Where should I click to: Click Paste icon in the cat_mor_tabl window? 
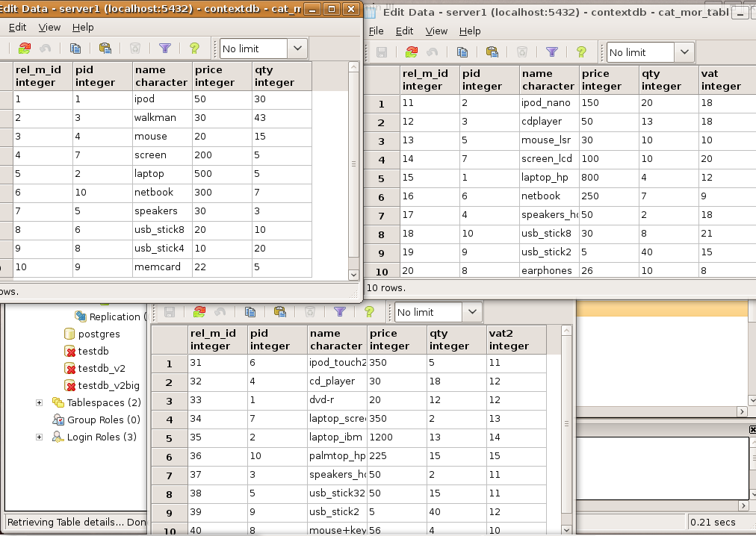click(492, 52)
